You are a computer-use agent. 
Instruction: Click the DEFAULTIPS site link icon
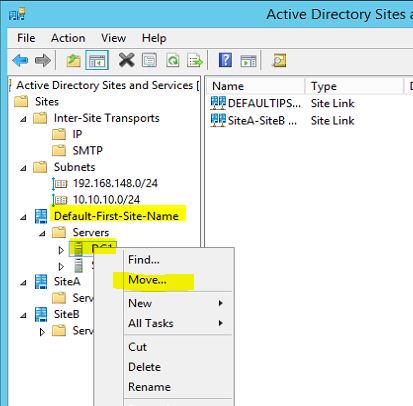point(218,103)
